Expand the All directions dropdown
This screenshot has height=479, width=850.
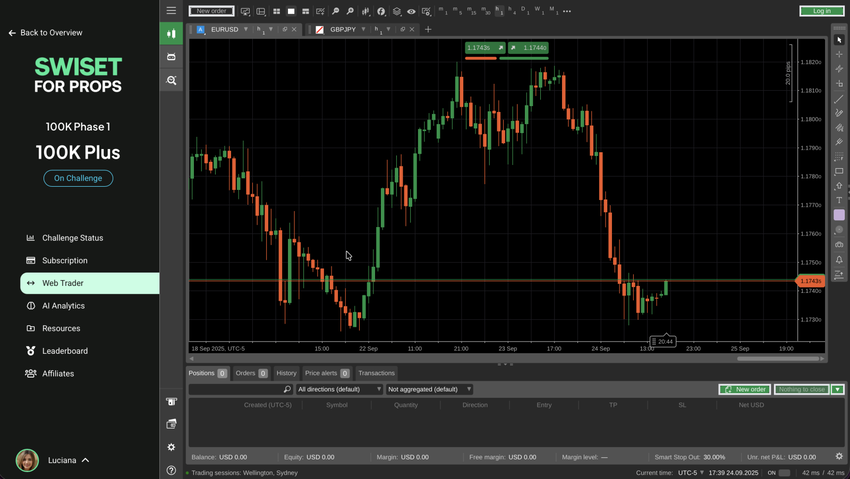[x=339, y=389]
